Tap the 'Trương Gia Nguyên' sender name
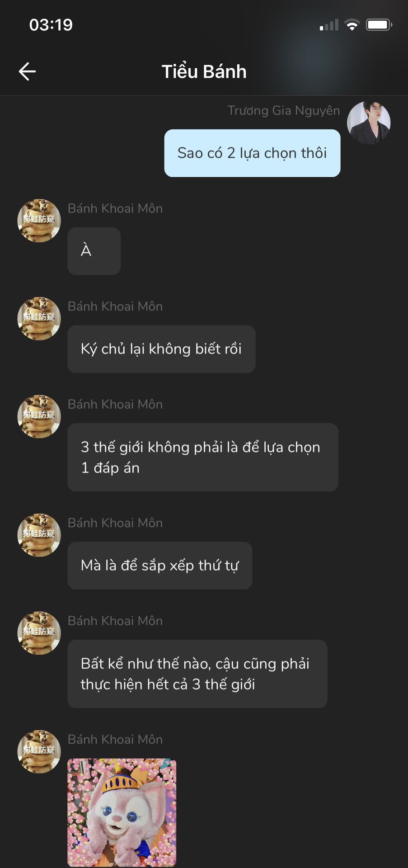The image size is (408, 868). click(x=283, y=111)
